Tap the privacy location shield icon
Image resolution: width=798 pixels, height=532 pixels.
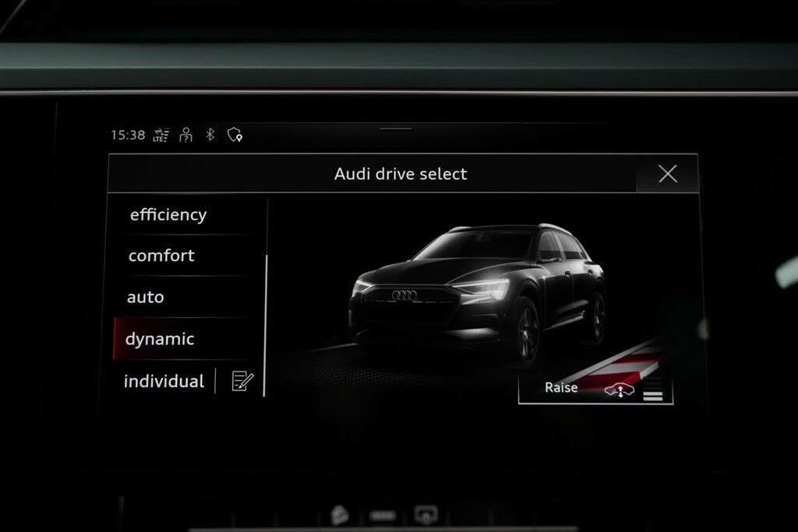[x=235, y=135]
